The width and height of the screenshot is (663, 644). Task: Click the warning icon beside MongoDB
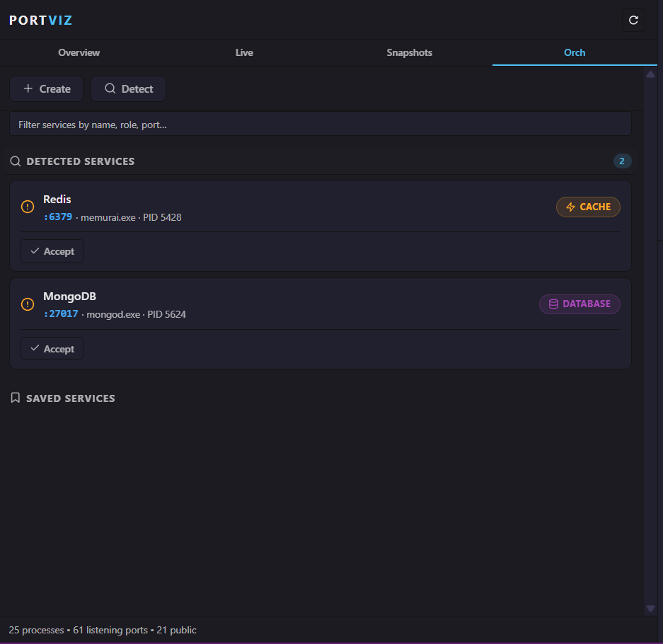click(x=27, y=304)
